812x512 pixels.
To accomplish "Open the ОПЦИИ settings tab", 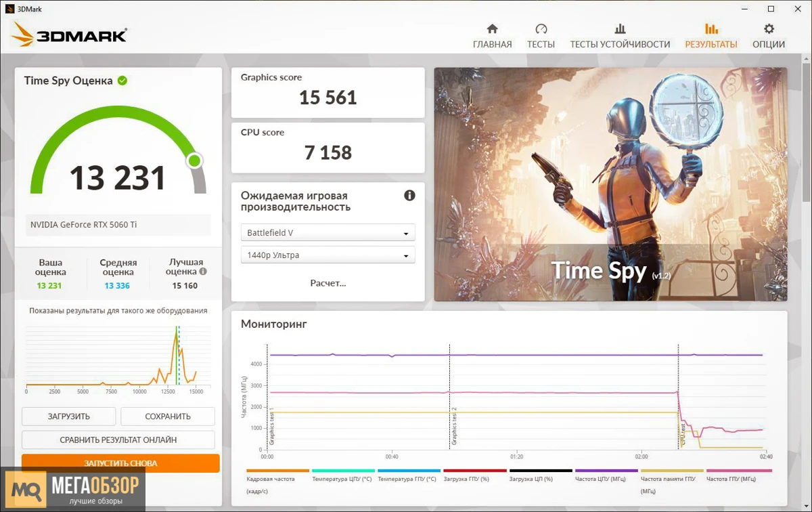I will [769, 37].
